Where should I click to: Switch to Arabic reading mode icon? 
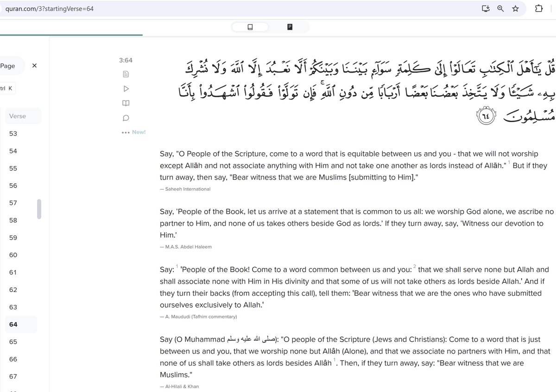(x=290, y=27)
